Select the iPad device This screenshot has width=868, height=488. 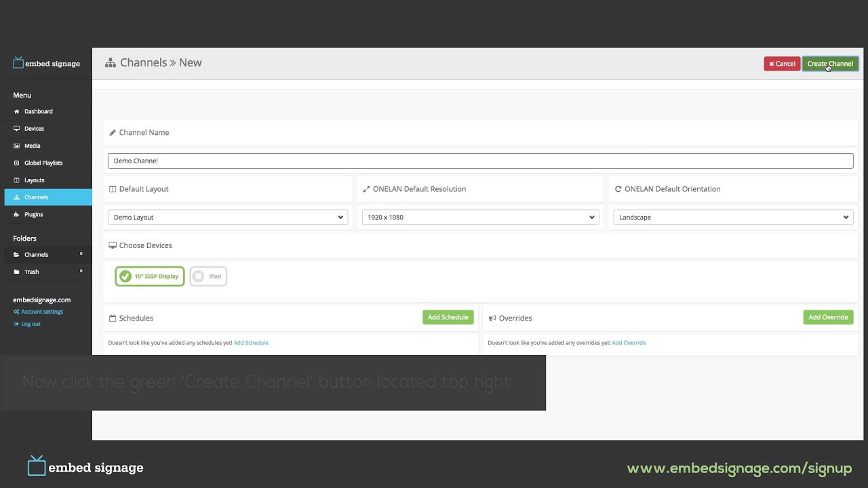click(x=208, y=277)
